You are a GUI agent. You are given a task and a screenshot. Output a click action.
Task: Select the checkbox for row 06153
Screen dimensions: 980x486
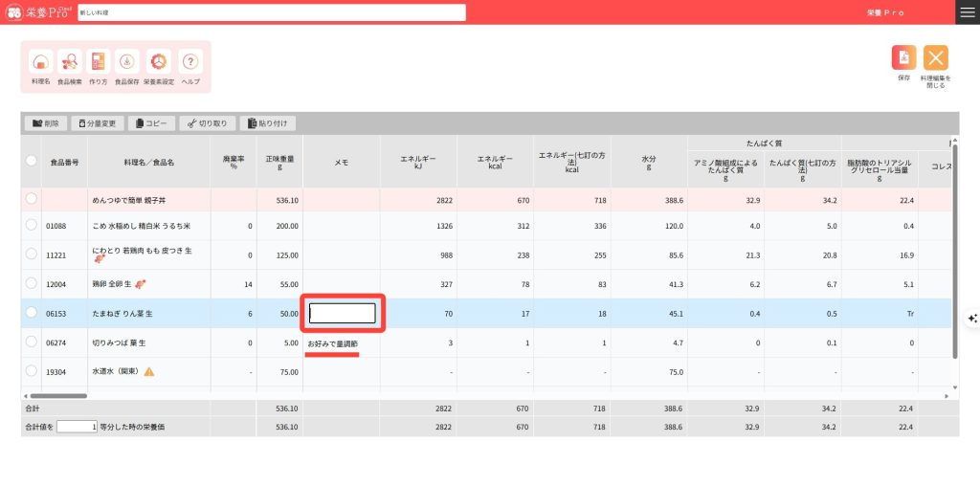(32, 312)
